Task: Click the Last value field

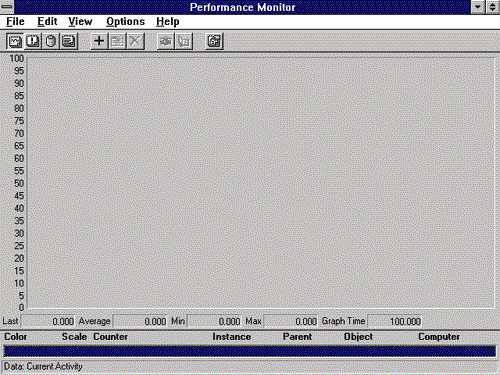Action: (x=48, y=321)
